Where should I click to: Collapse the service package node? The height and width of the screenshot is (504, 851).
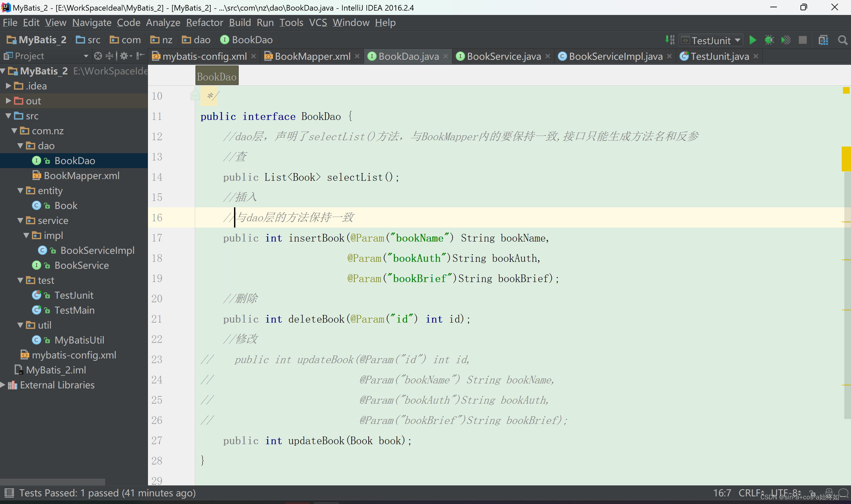[x=20, y=220]
